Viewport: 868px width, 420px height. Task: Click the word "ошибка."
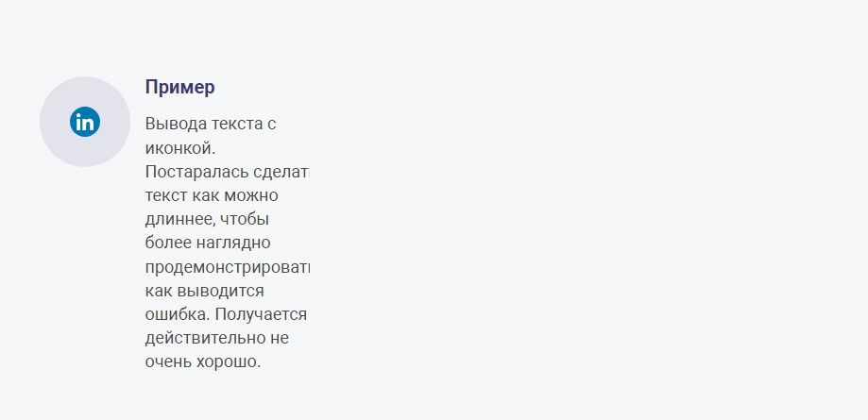[x=178, y=315]
